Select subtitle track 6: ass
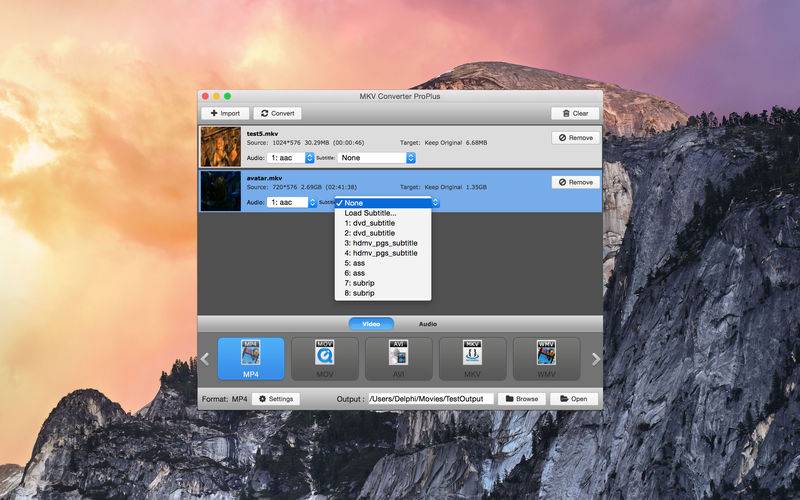This screenshot has width=800, height=500. tap(383, 273)
